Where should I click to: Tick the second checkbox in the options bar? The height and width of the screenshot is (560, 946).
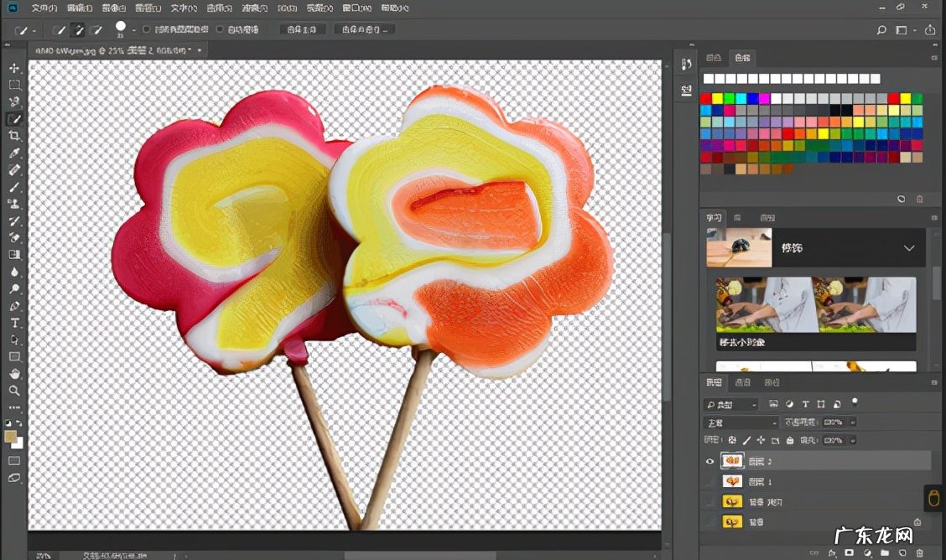pyautogui.click(x=220, y=29)
